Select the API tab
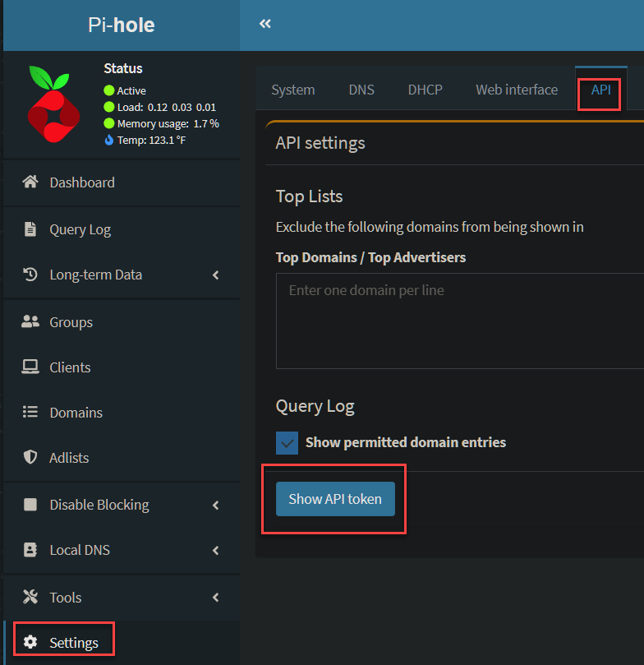Viewport: 644px width, 665px height. point(600,90)
